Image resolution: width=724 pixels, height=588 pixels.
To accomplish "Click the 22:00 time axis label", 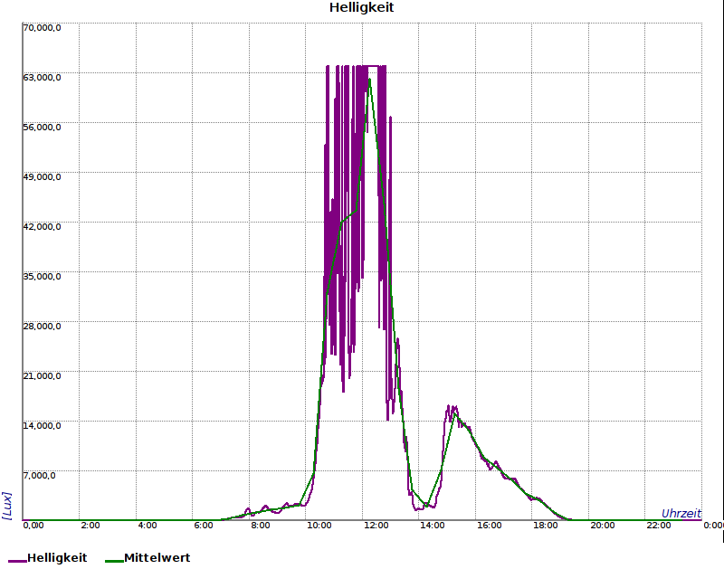I will click(659, 526).
